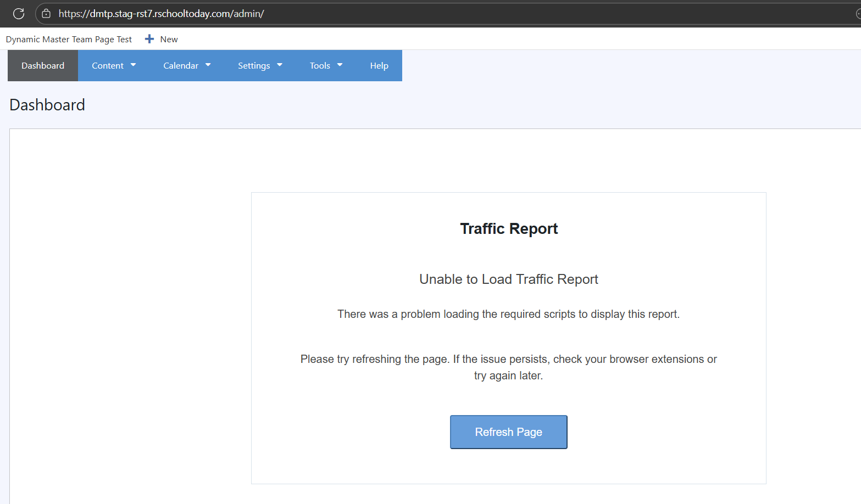Click the blue plus icon beside New

tap(149, 39)
